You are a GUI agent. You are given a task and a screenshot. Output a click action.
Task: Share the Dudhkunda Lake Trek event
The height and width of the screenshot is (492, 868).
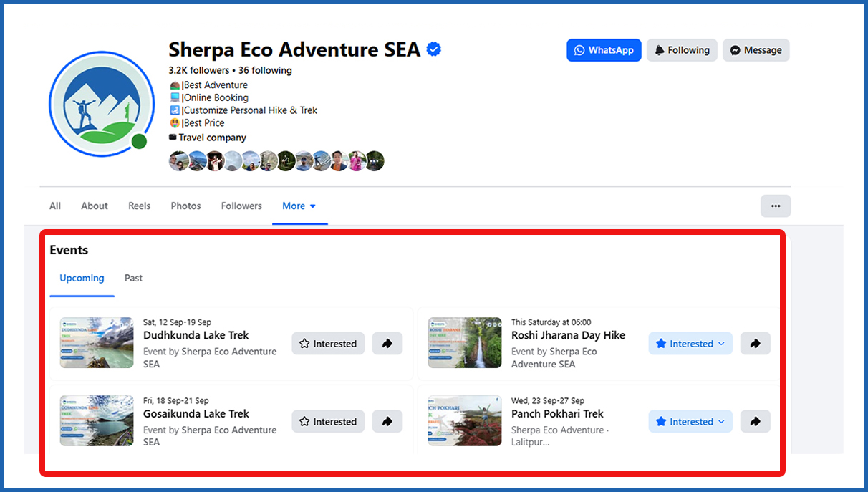[387, 344]
